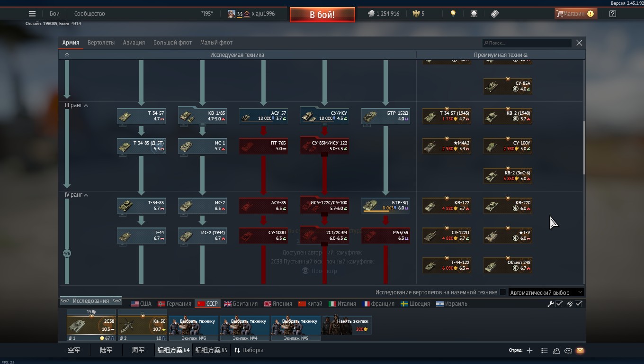
Task: Select the premium Объект 248 card
Action: pyautogui.click(x=508, y=265)
